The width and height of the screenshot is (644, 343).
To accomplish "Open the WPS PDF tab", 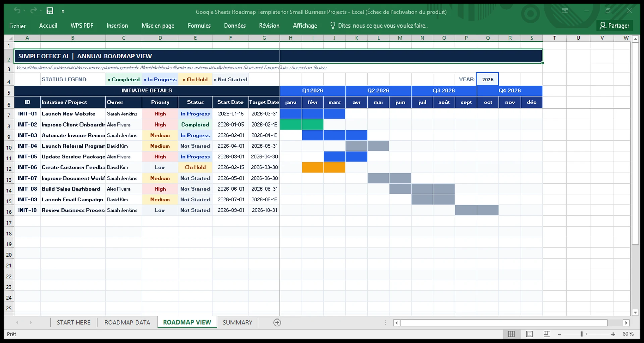I will 82,26.
